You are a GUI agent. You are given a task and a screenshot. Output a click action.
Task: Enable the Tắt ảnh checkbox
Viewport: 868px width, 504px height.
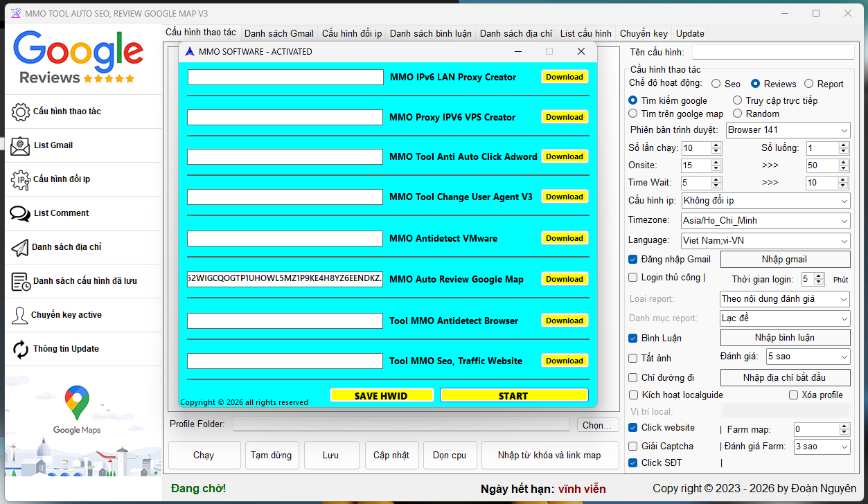(x=633, y=358)
